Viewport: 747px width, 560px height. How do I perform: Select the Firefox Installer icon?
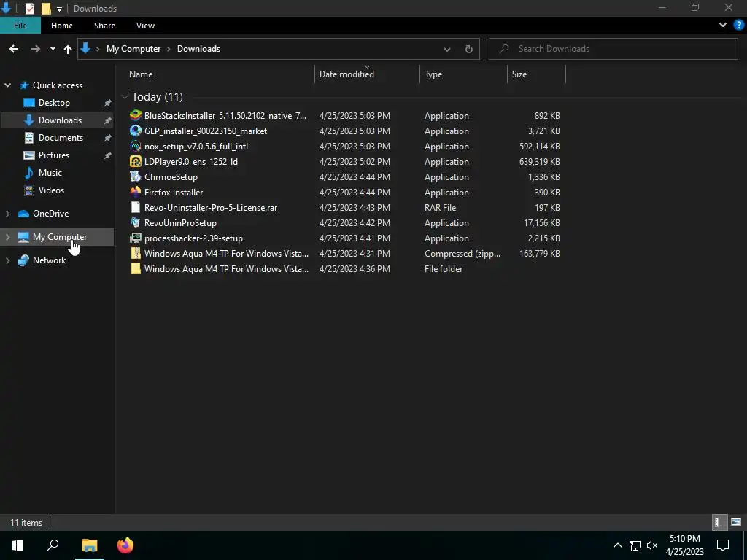pos(136,192)
